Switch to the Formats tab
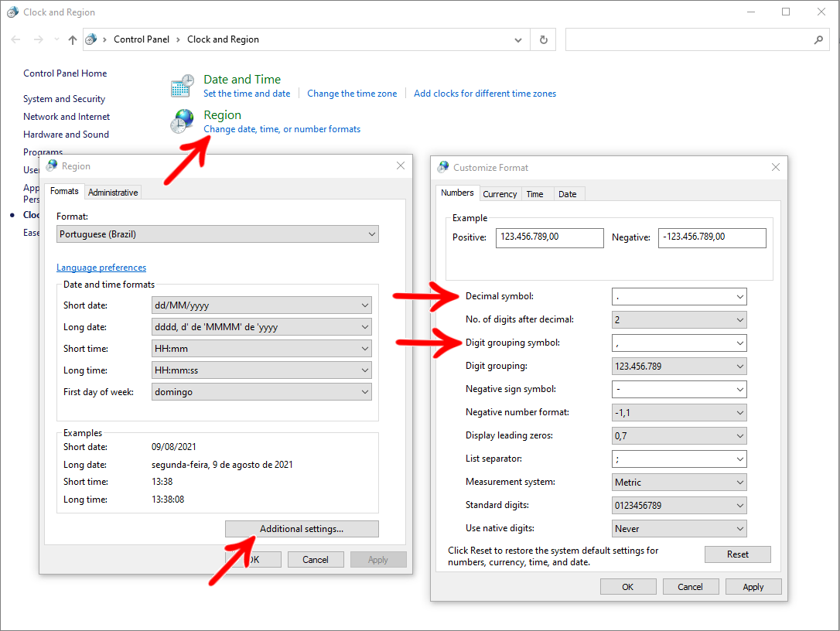 [x=64, y=191]
